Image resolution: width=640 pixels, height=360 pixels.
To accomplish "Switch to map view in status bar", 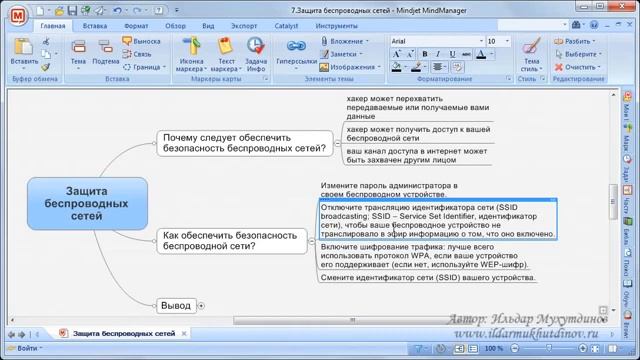I will [x=459, y=349].
